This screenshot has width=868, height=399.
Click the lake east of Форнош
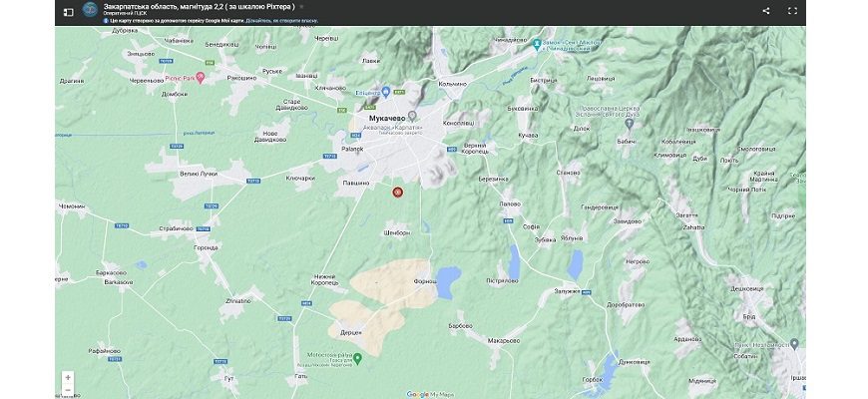pyautogui.click(x=449, y=275)
